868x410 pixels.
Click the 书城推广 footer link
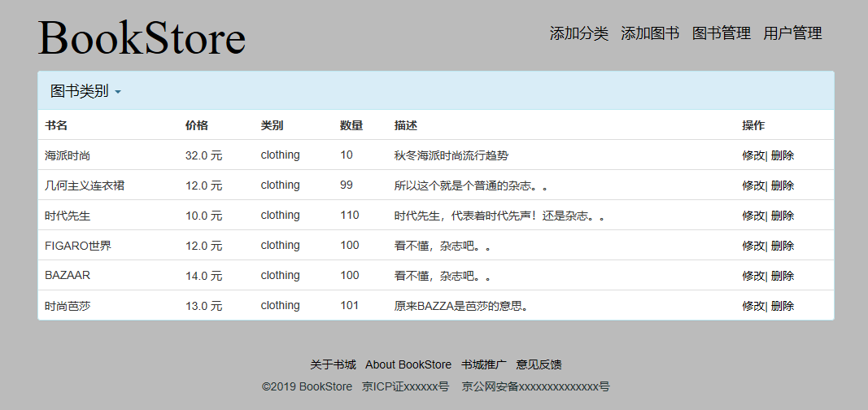[484, 364]
